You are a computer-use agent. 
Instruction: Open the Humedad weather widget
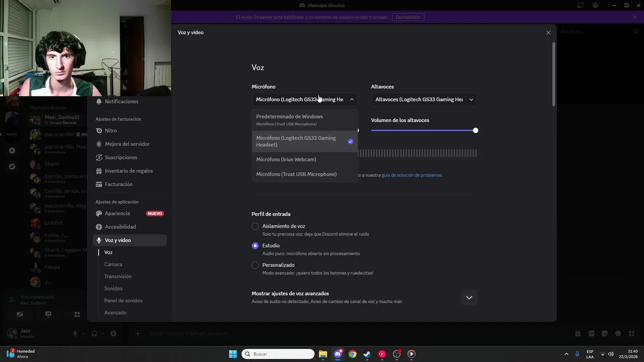point(21,354)
